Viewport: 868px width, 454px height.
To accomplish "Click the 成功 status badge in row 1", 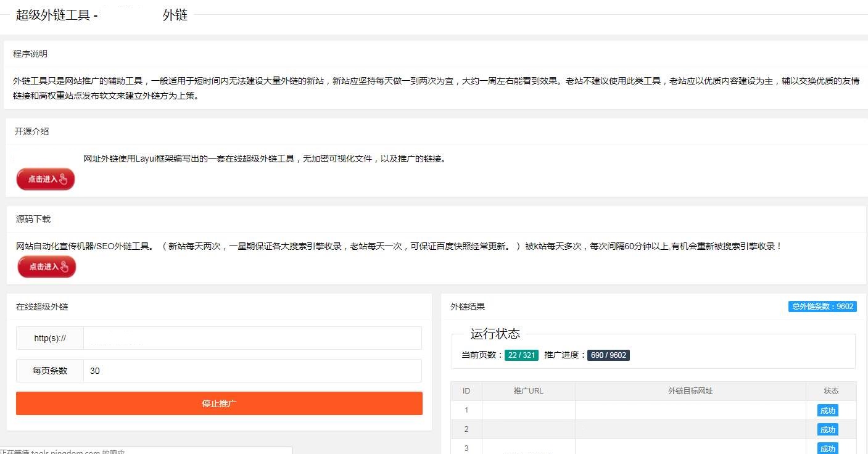I will (x=827, y=410).
